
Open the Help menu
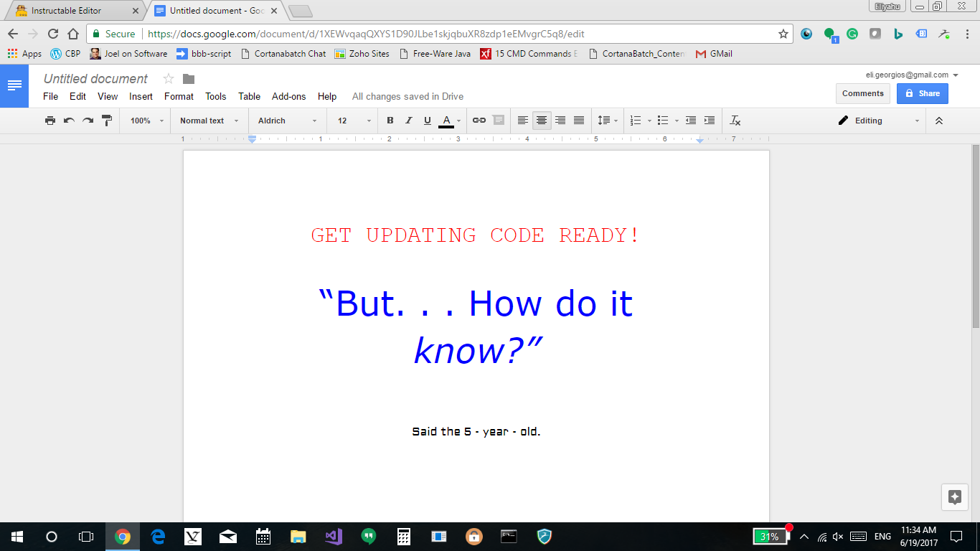327,96
